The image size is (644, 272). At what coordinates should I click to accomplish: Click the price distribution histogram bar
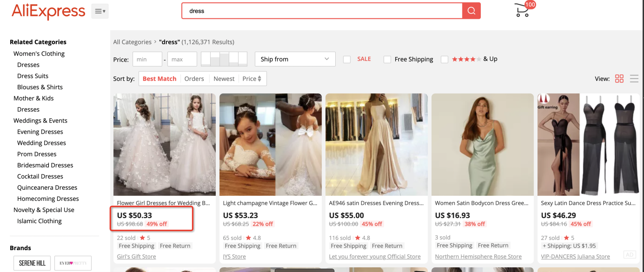pos(224,59)
